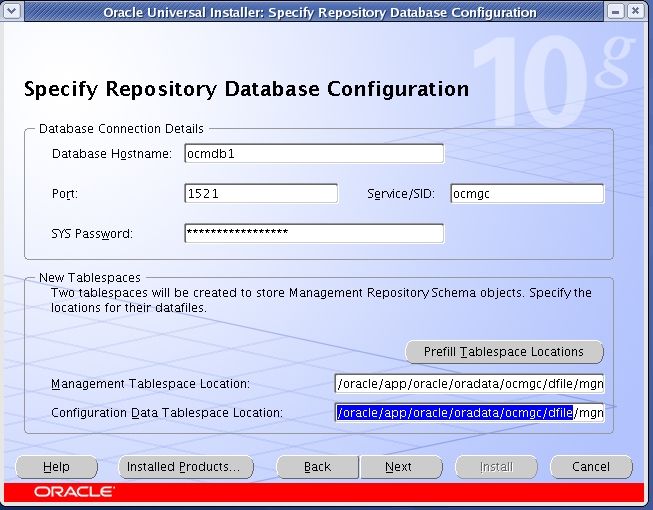Click the Database Hostname field
653x510 pixels.
(314, 154)
